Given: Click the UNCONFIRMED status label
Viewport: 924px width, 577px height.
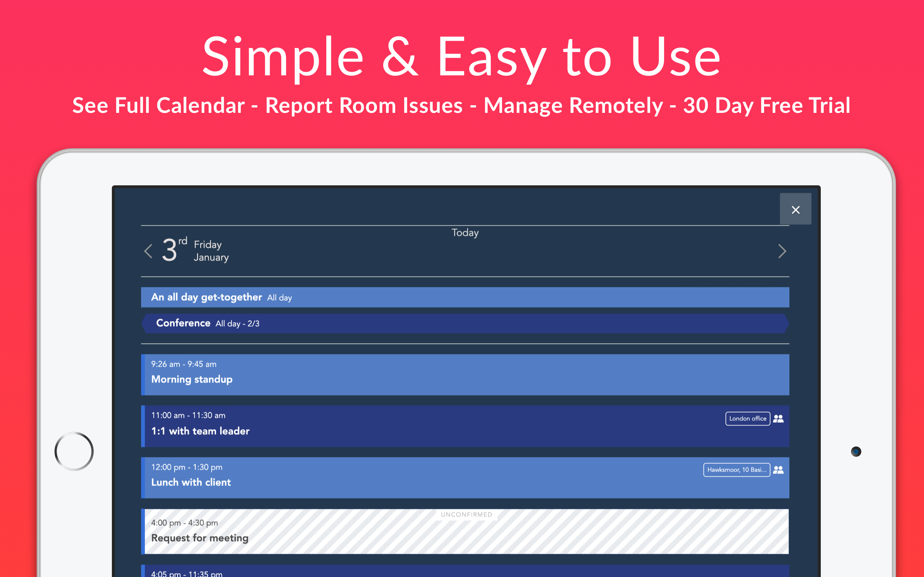Looking at the screenshot, I should pyautogui.click(x=466, y=514).
